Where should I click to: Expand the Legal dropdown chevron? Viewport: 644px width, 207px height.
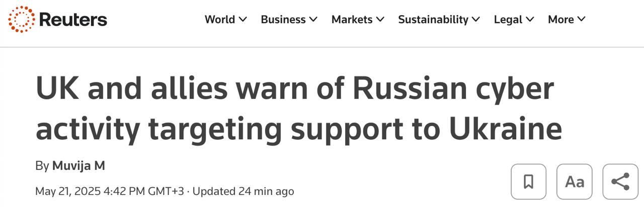click(530, 19)
